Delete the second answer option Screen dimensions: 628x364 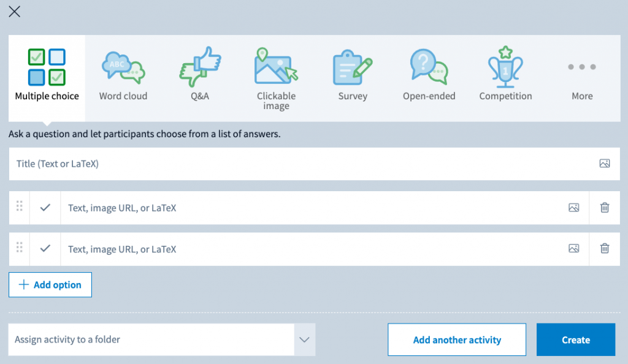click(x=605, y=248)
